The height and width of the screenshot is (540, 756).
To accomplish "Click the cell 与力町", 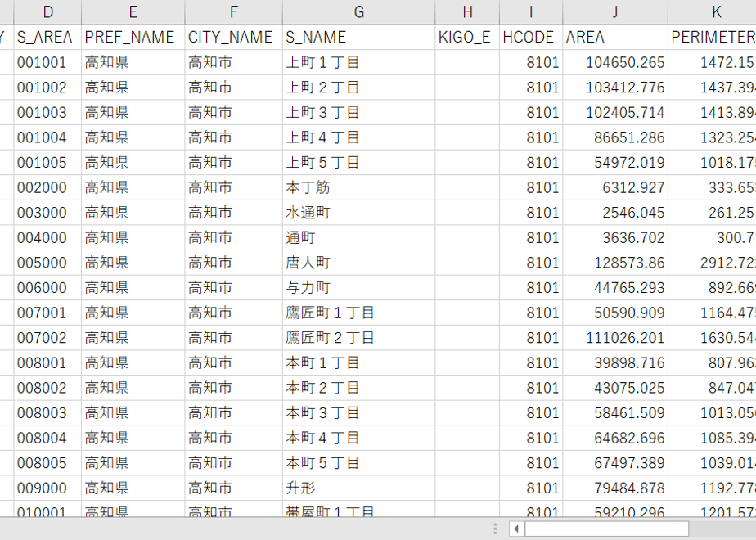I will [358, 288].
